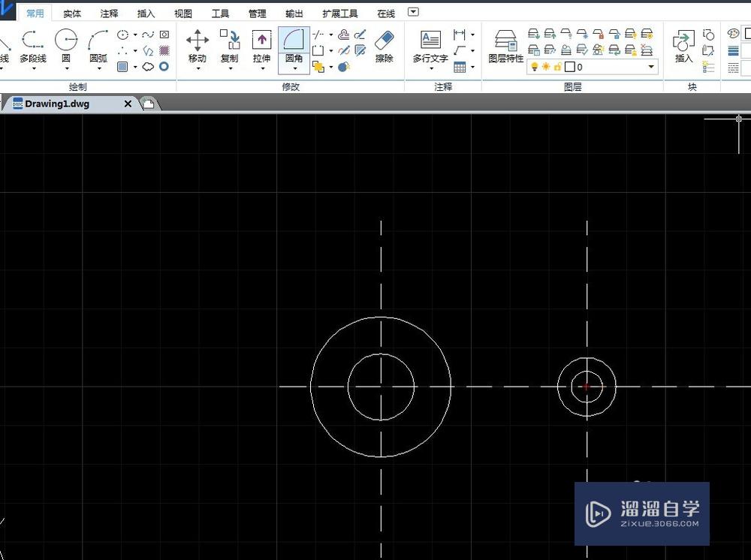Click the leader line tool icon

[x=459, y=50]
